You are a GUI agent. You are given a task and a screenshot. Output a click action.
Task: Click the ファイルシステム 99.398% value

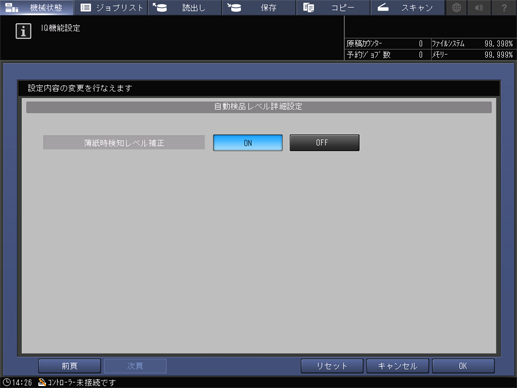pos(498,44)
